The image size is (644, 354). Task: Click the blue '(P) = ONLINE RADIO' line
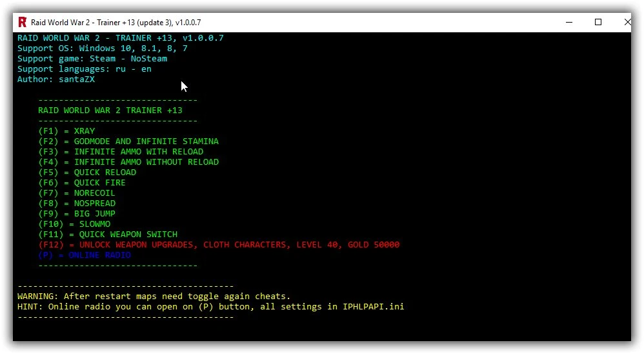84,255
